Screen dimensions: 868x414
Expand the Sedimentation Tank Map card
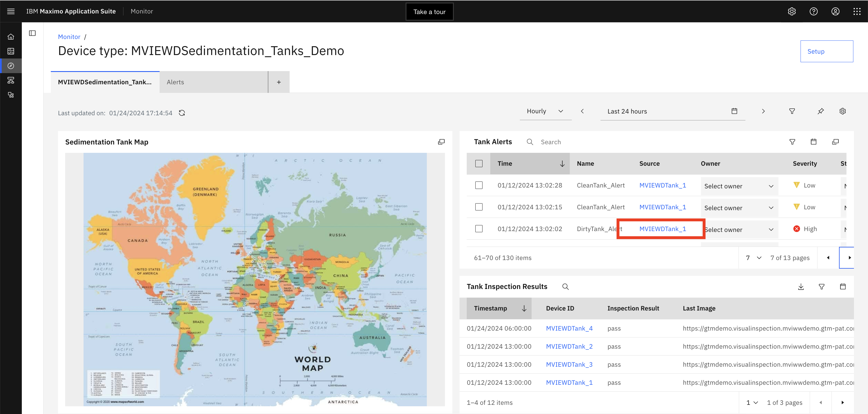tap(441, 142)
